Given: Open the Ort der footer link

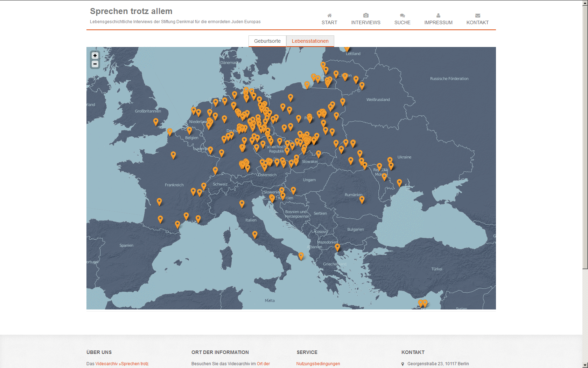Looking at the screenshot, I should [263, 364].
